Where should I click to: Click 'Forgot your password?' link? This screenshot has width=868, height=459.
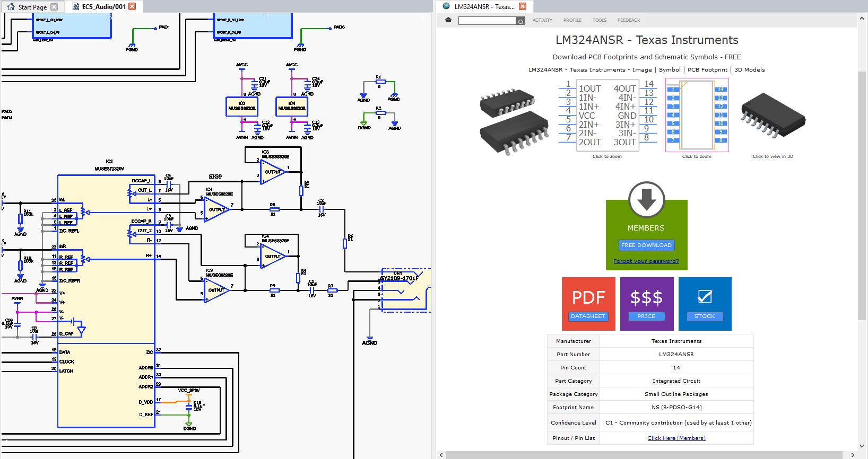pyautogui.click(x=646, y=261)
